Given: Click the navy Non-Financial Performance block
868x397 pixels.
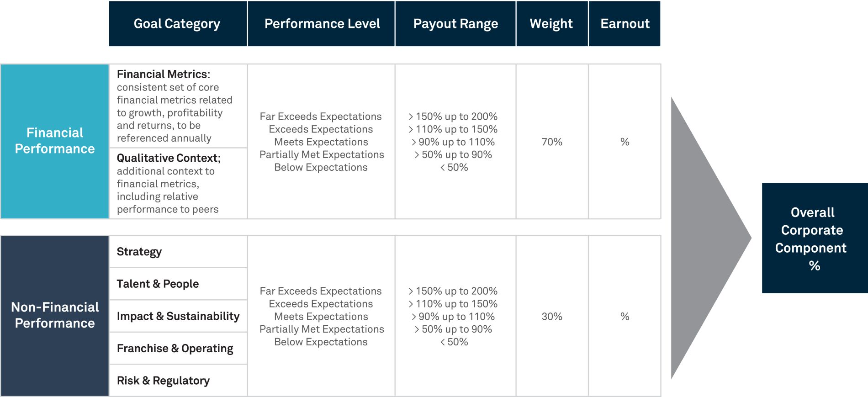Looking at the screenshot, I should point(55,315).
